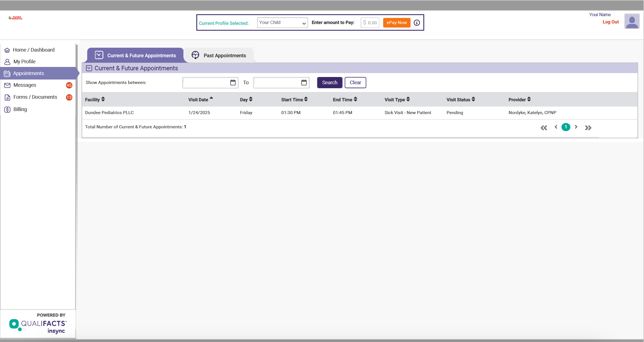644x342 pixels.
Task: Click the previous page arrow
Action: pyautogui.click(x=556, y=127)
